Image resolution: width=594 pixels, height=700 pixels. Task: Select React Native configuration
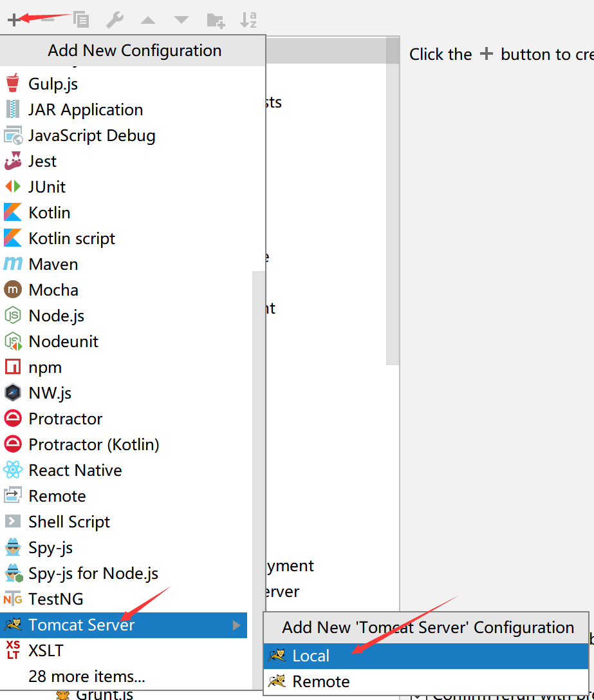pyautogui.click(x=123, y=471)
